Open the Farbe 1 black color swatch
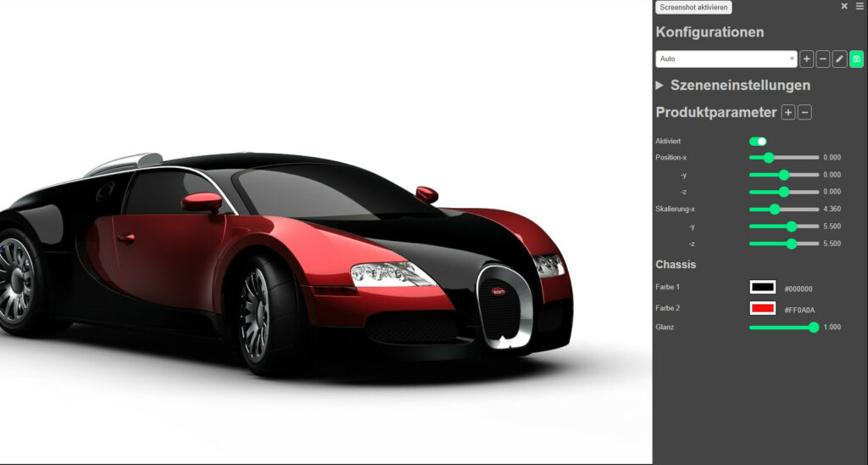The width and height of the screenshot is (868, 465). click(762, 287)
